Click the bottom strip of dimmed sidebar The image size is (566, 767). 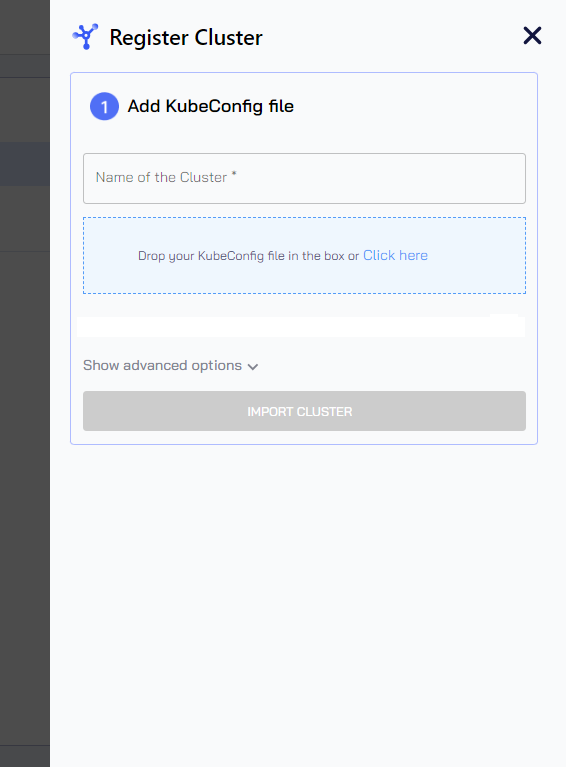(x=24, y=756)
